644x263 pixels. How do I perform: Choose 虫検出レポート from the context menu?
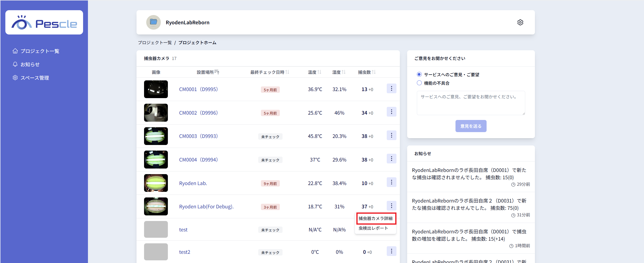(x=373, y=228)
